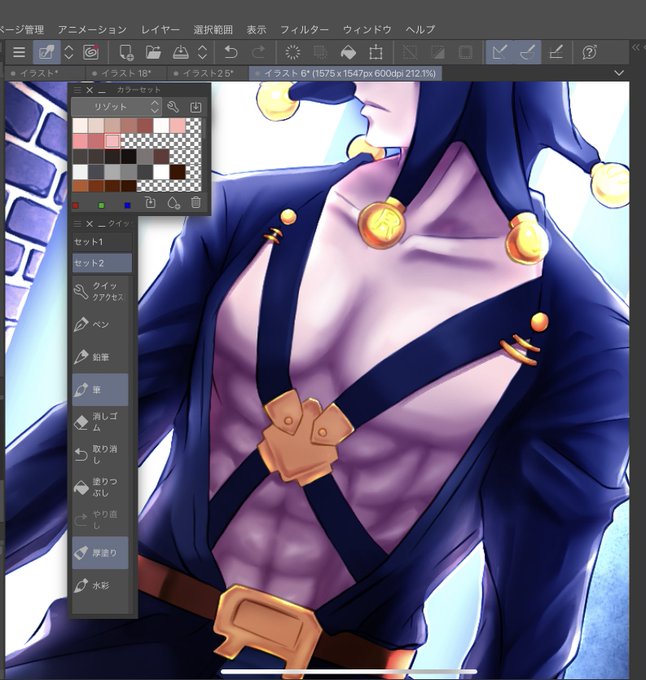Switch to the イラスト25 canvas tab
The image size is (646, 680).
(207, 73)
